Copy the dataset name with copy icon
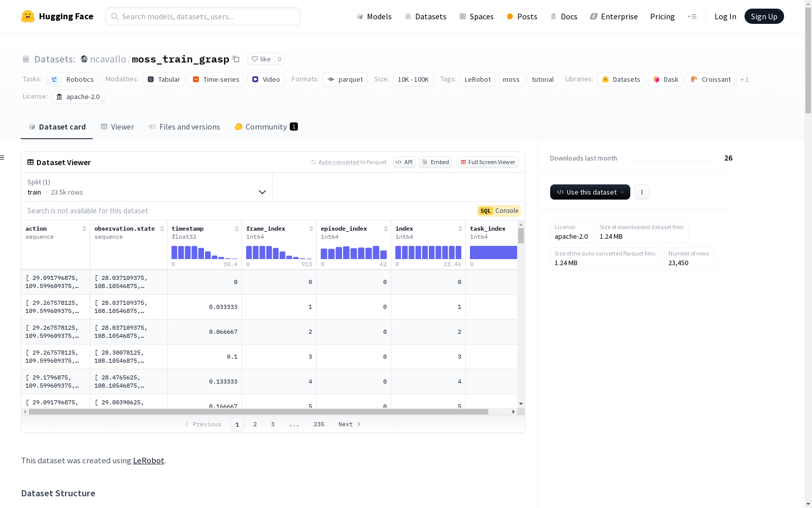812x508 pixels. (x=236, y=59)
